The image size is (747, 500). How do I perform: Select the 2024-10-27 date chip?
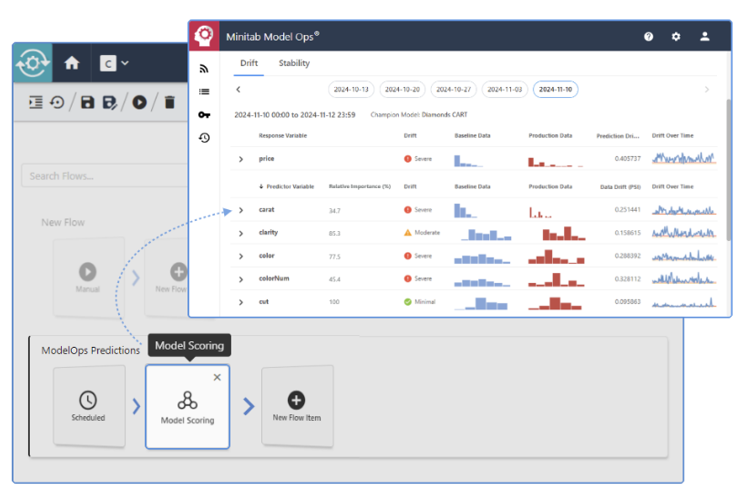point(454,90)
